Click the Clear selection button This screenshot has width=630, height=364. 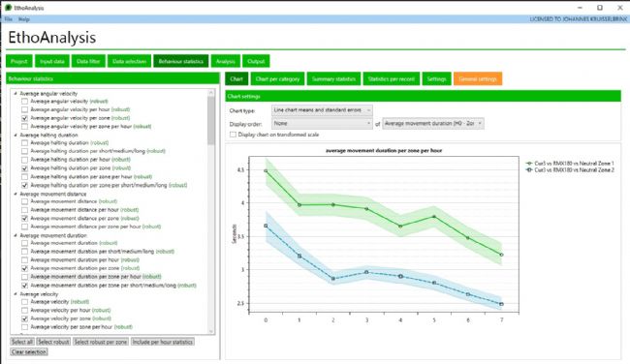tap(29, 352)
